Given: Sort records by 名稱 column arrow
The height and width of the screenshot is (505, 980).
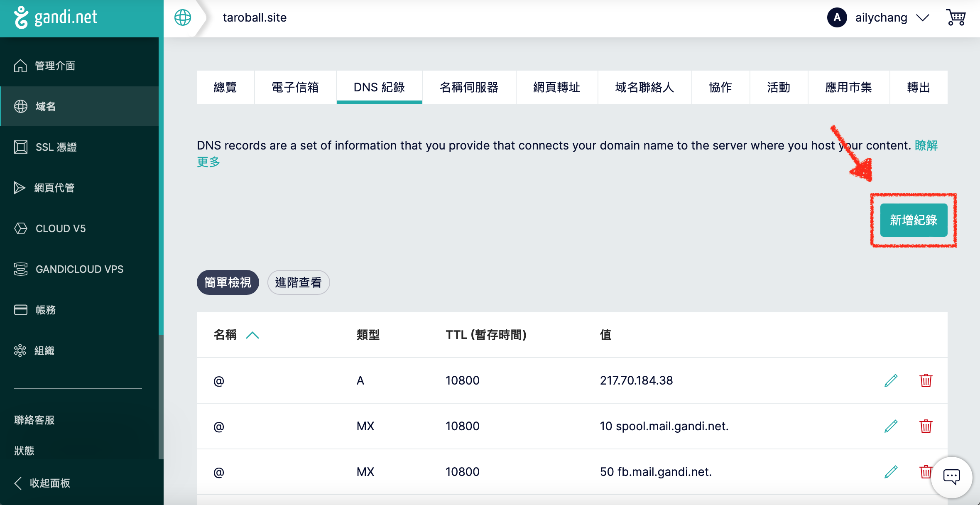Looking at the screenshot, I should (252, 335).
